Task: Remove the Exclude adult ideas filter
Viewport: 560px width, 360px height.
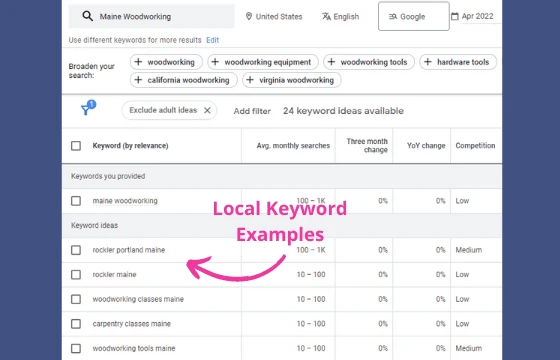Action: point(207,110)
